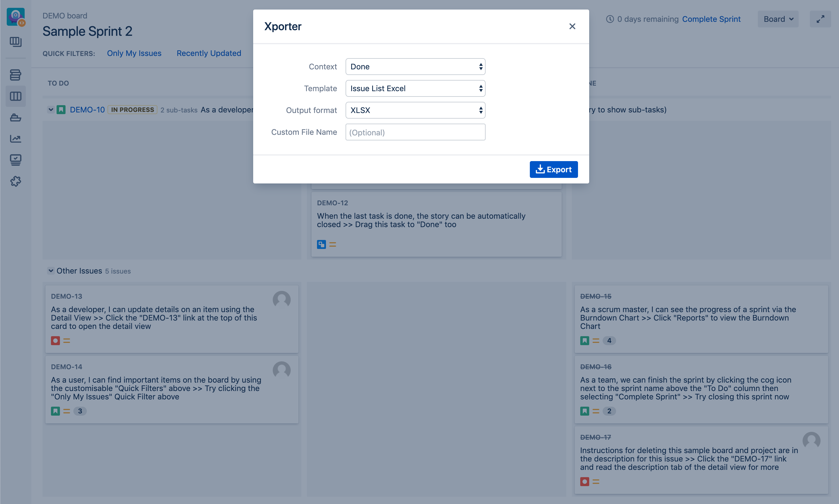Open the Context dropdown showing Done
Viewport: 839px width, 504px height.
click(x=415, y=67)
